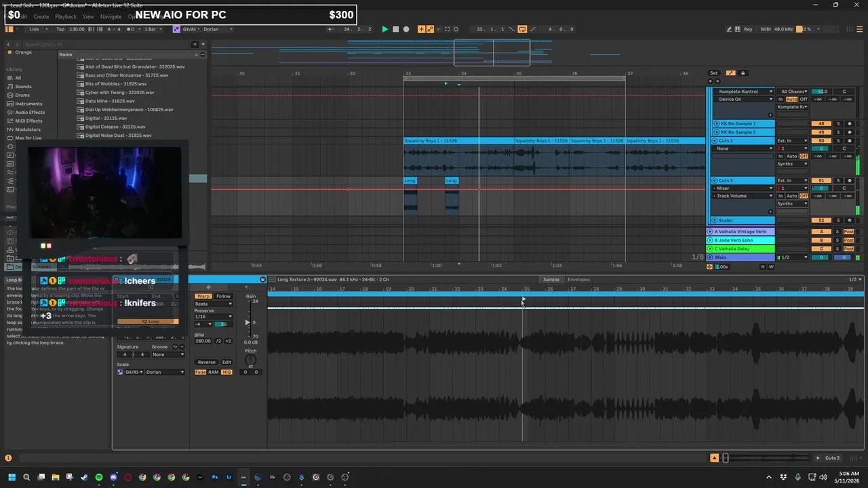The height and width of the screenshot is (488, 868).
Task: Open the 1 Bar quantization menu
Action: pos(153,29)
